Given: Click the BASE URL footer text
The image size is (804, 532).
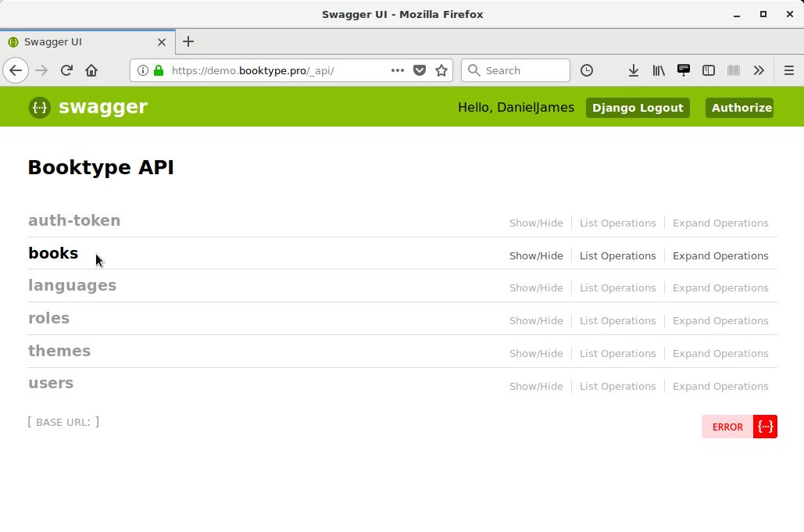Looking at the screenshot, I should pos(63,422).
